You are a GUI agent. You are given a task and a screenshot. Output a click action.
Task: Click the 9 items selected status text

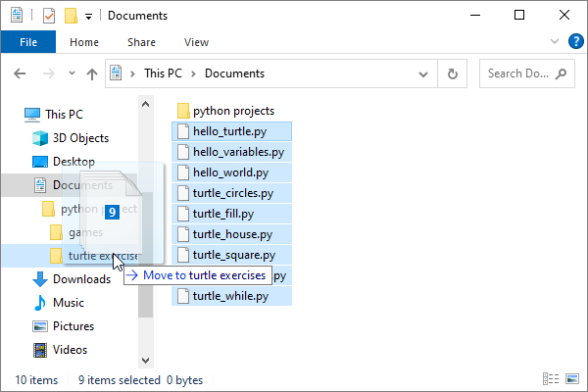click(120, 380)
